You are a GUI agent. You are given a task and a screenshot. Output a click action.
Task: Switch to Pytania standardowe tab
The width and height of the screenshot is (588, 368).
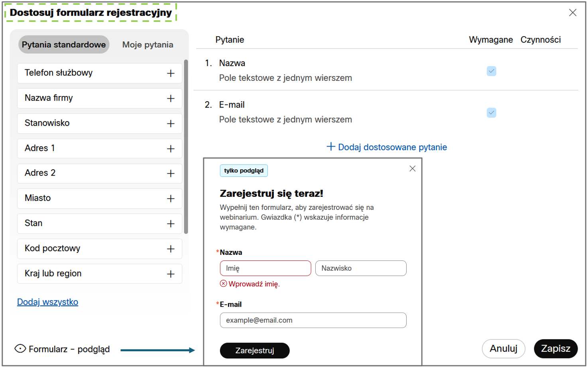click(x=64, y=45)
